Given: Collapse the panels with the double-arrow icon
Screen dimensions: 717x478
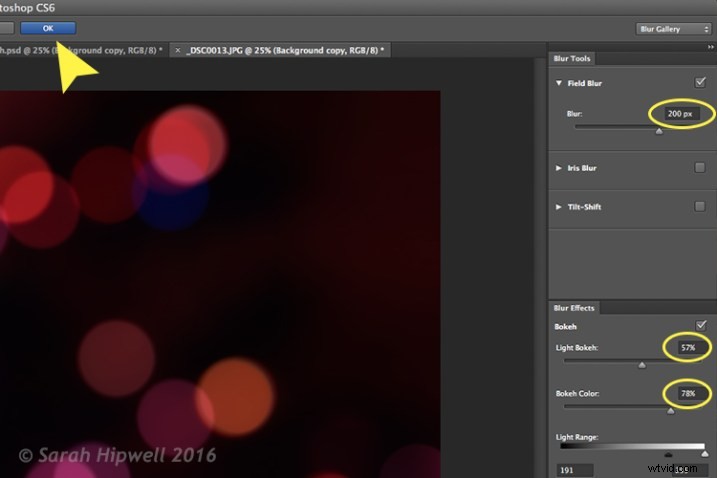Looking at the screenshot, I should pos(710,47).
